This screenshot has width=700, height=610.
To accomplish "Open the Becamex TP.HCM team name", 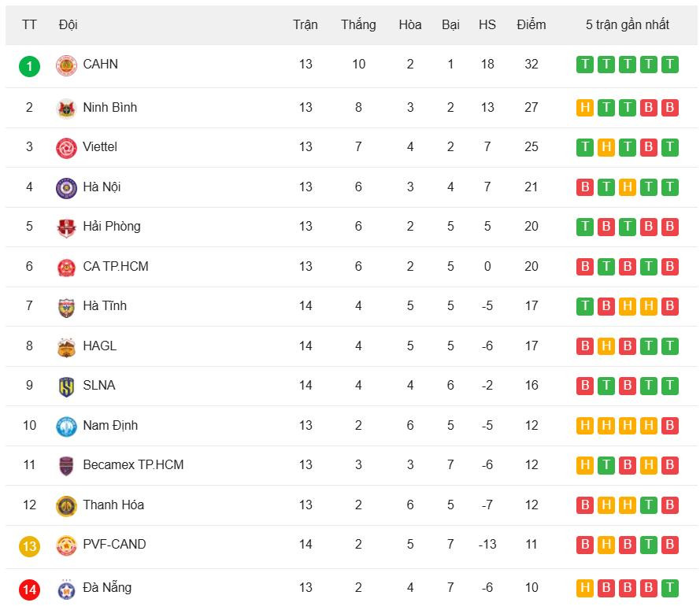I will tap(133, 464).
